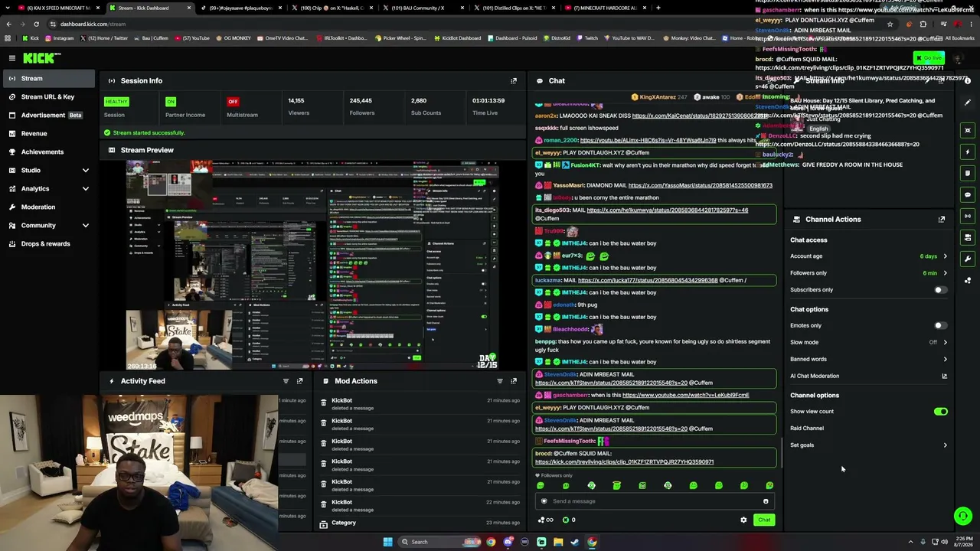
Task: Toggle Emotes only chat
Action: pos(940,326)
